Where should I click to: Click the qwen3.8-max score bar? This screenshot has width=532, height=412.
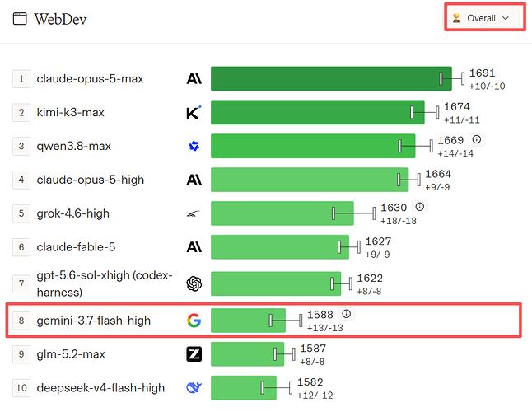coord(313,146)
